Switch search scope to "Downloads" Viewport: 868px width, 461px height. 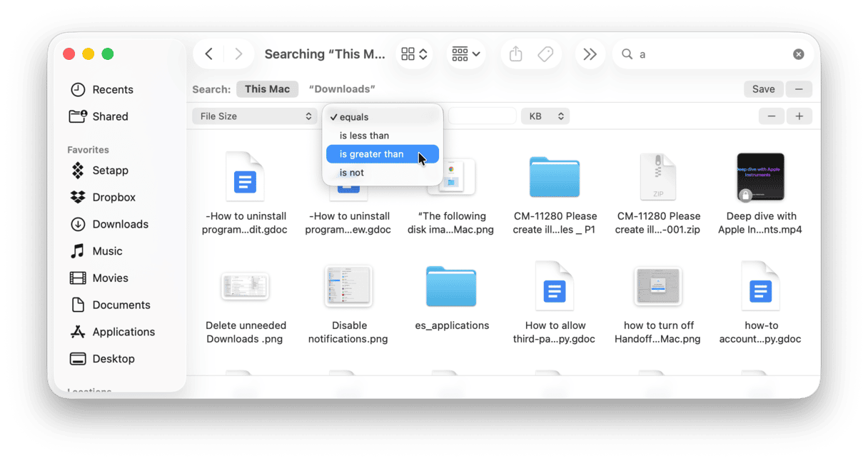(342, 89)
